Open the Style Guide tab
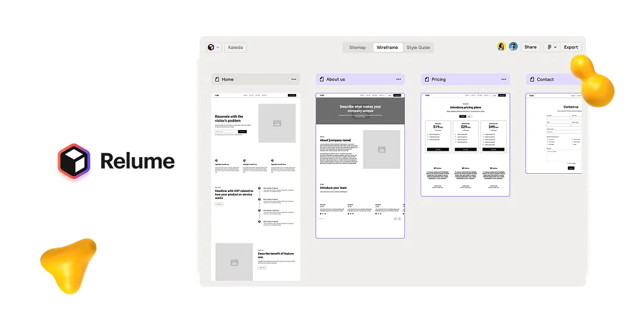The image size is (644, 322). click(x=418, y=47)
